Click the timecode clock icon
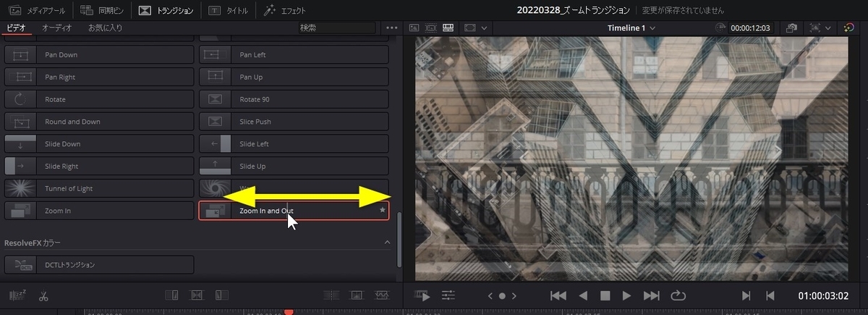 pyautogui.click(x=720, y=28)
